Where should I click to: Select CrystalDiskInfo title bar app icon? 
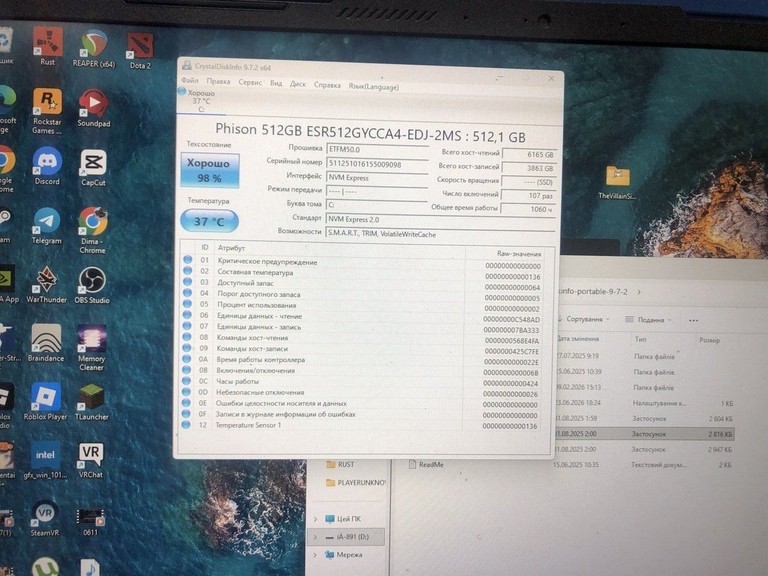(x=187, y=65)
